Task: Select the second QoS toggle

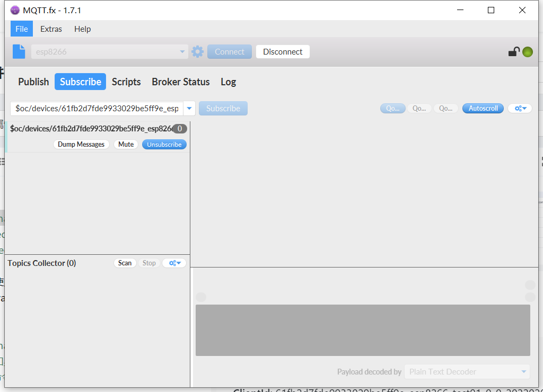Action: point(419,108)
